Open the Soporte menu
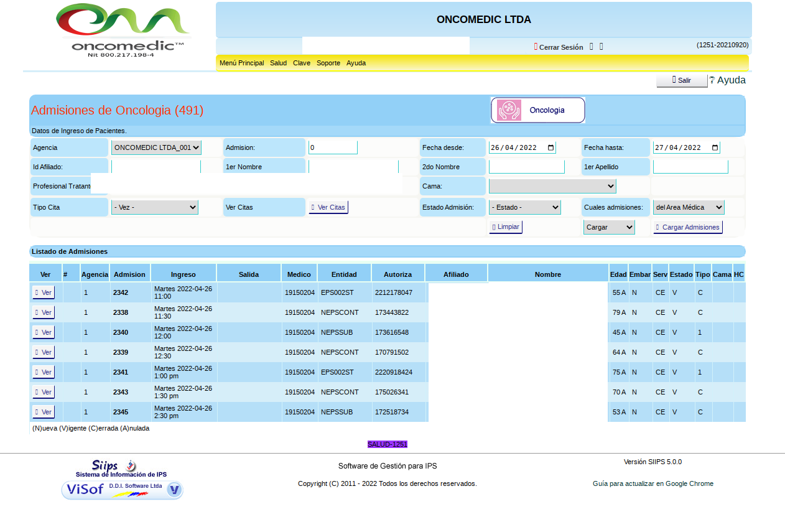 (x=328, y=63)
